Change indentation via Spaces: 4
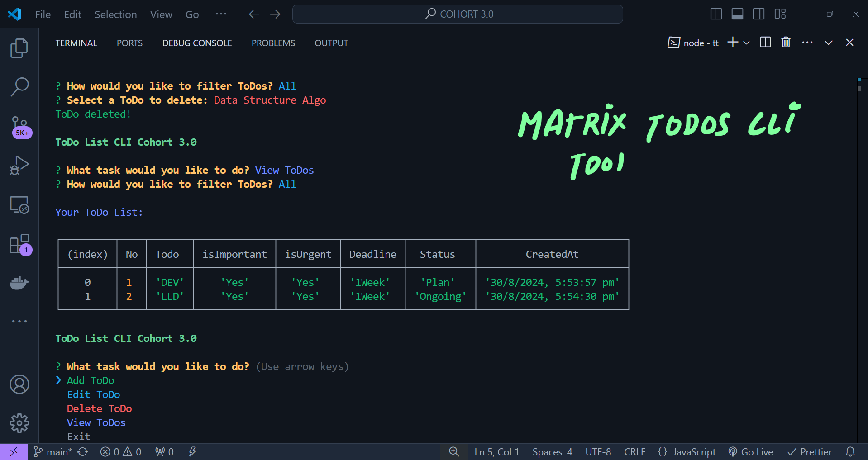The image size is (868, 460). [x=552, y=452]
